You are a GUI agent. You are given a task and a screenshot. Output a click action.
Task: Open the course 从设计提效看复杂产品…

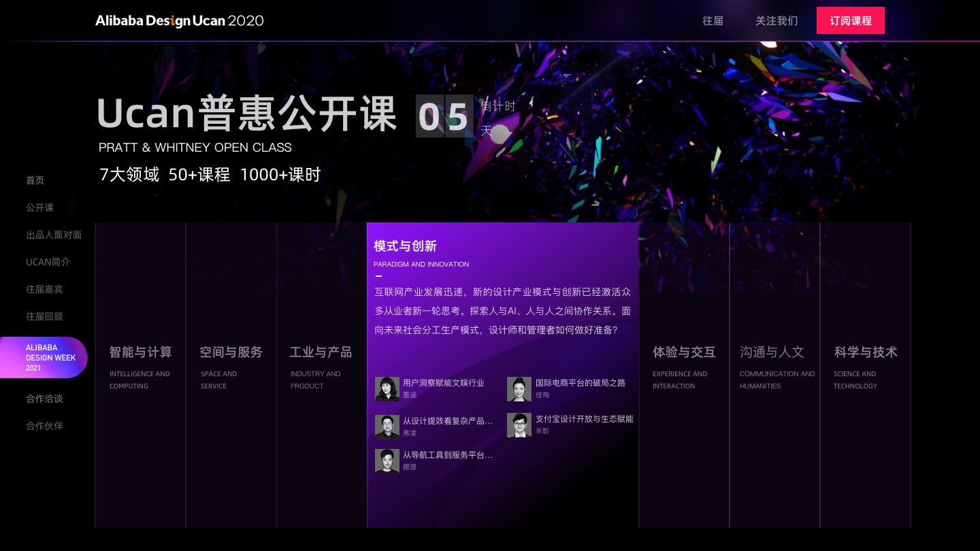(x=448, y=421)
